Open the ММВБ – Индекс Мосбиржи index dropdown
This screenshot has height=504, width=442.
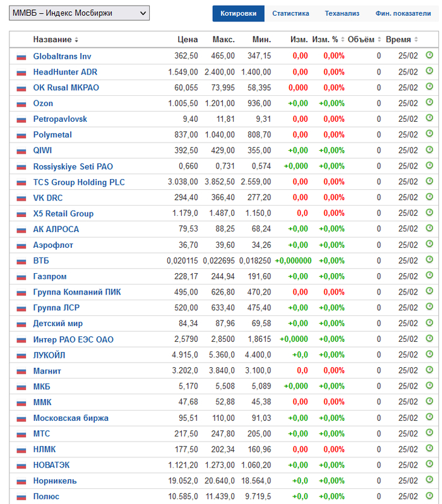point(79,13)
